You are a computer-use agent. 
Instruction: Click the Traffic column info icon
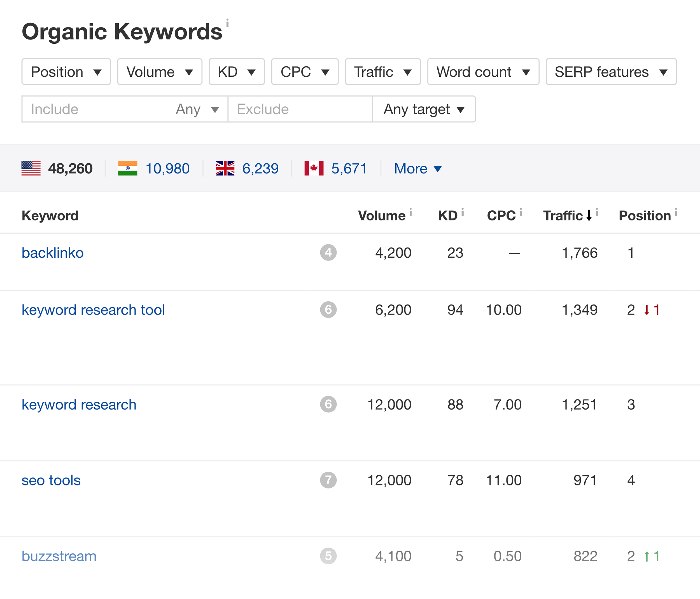point(597,212)
